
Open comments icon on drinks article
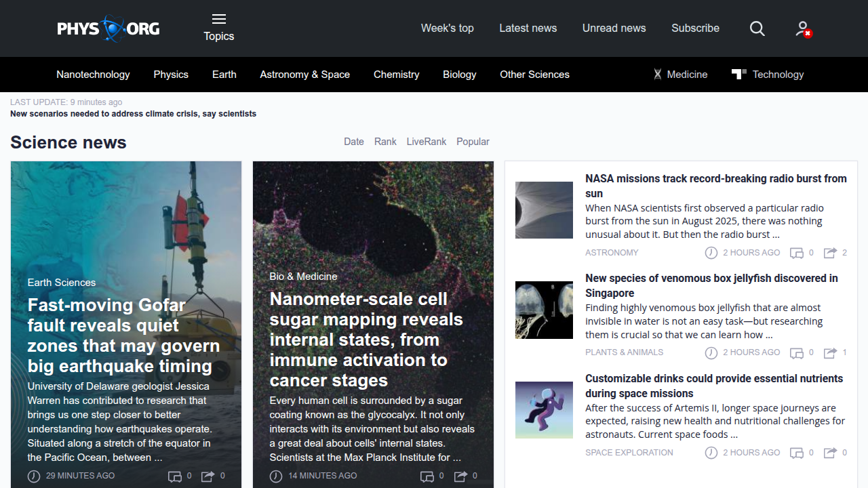[x=797, y=453]
